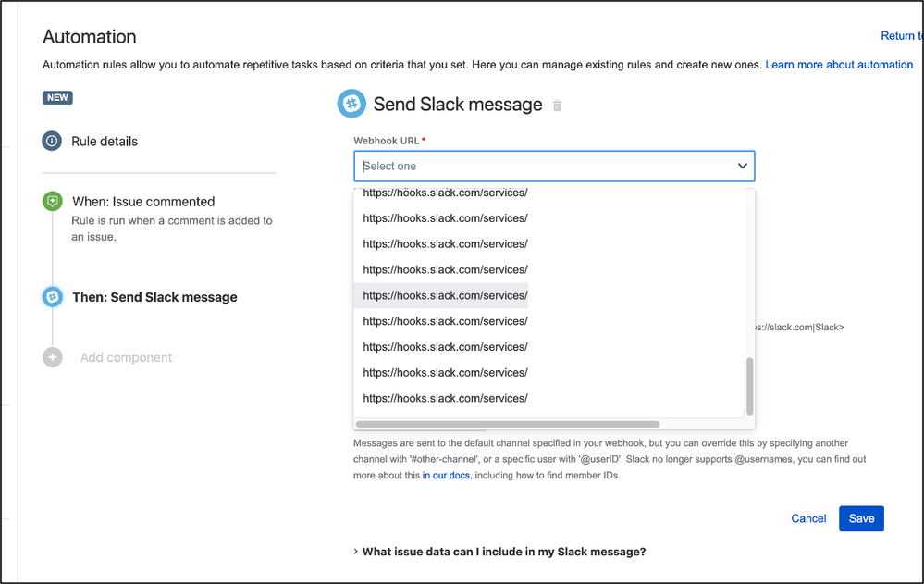Choose the highlighted hooks.slack.com webhook option
Image resolution: width=924 pixels, height=584 pixels.
click(x=441, y=295)
